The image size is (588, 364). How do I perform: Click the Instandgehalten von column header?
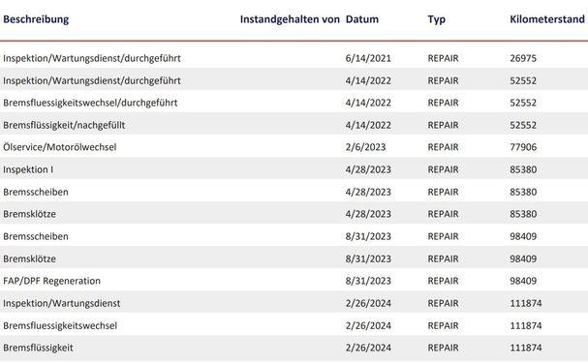(290, 19)
